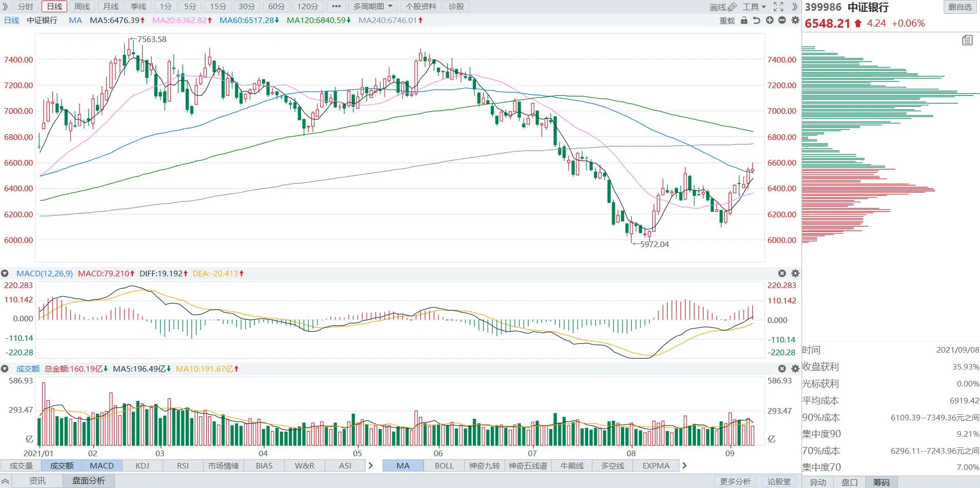Image resolution: width=980 pixels, height=488 pixels.
Task: Open the 工具 tools dropdown
Action: click(x=754, y=7)
